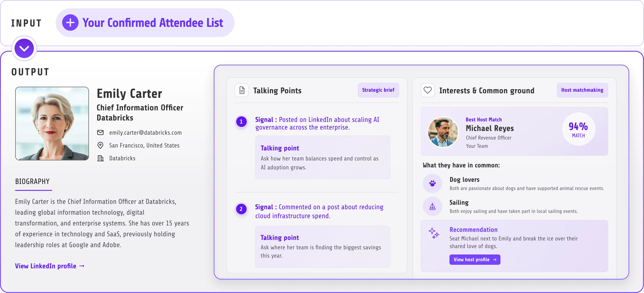This screenshot has height=293, width=644.
Task: Click the Your Confirmed Attendee List pill
Action: pos(145,23)
